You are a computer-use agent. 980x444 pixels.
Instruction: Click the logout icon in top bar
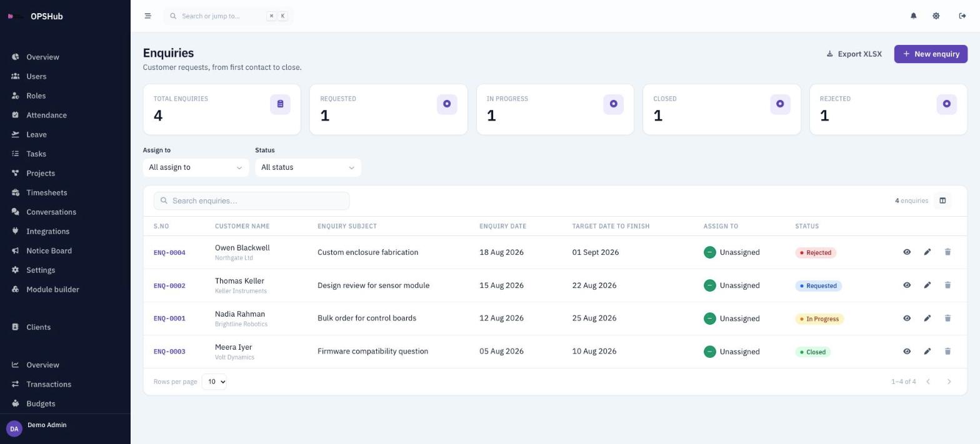coord(962,16)
